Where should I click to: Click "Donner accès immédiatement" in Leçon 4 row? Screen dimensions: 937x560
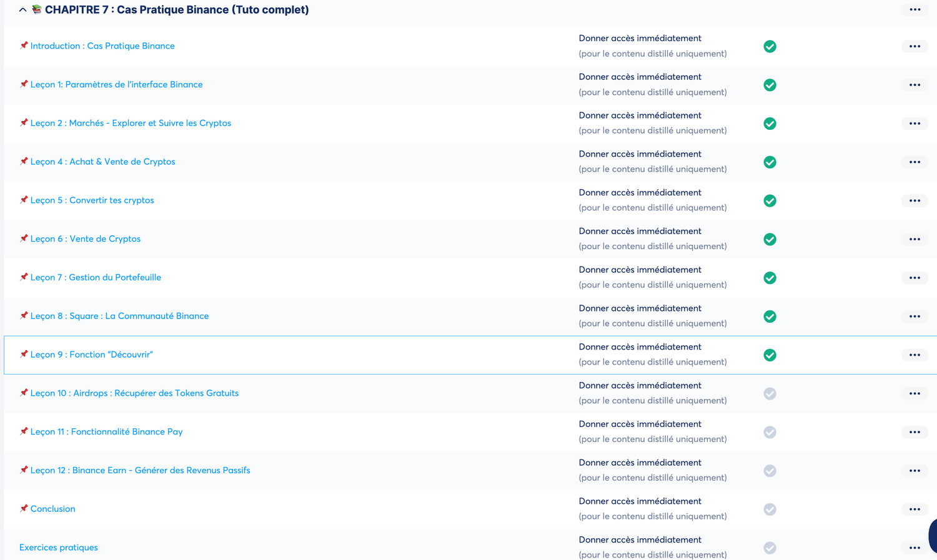click(x=640, y=154)
